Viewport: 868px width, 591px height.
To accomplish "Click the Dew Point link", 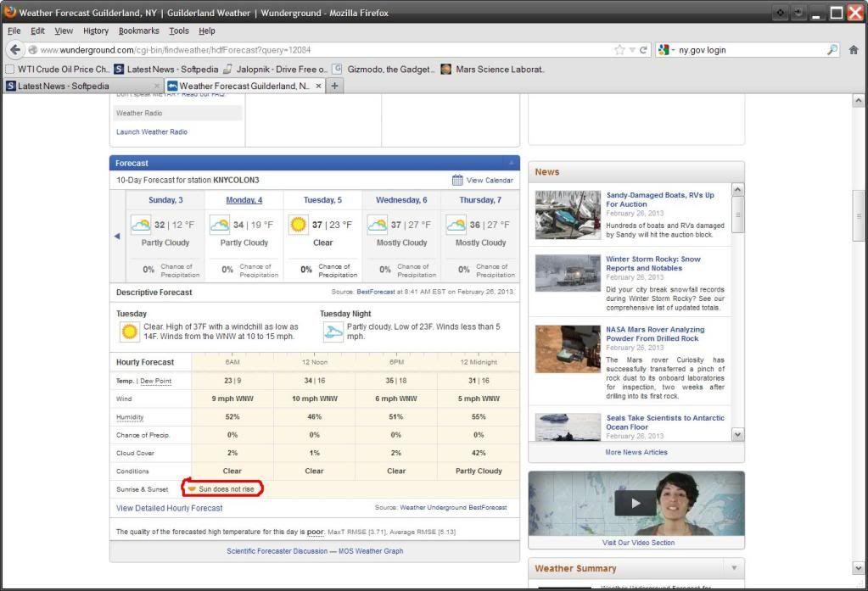I will (155, 381).
